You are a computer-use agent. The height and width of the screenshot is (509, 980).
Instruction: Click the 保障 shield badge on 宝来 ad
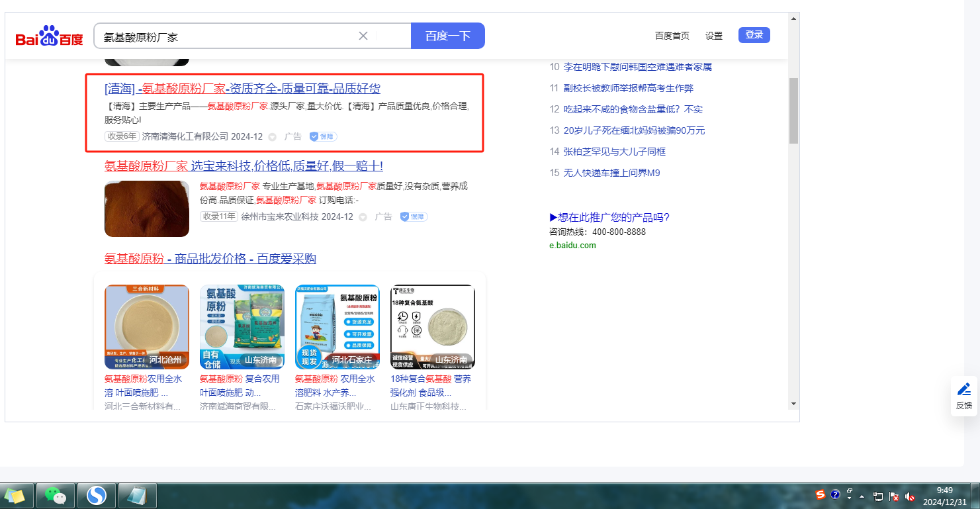(x=414, y=216)
